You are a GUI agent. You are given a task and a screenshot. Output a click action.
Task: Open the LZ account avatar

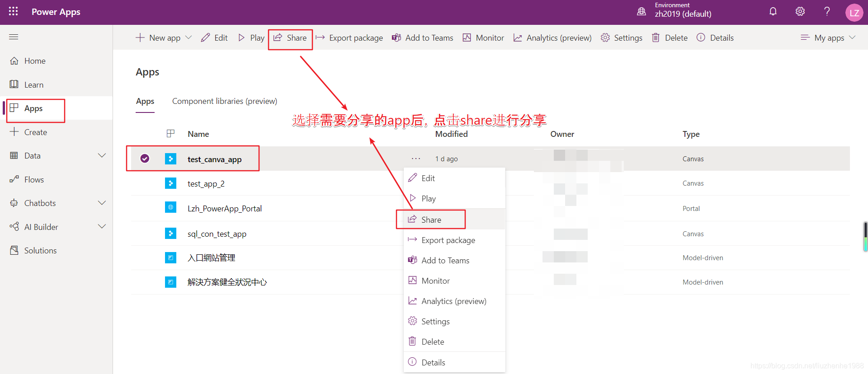point(854,13)
